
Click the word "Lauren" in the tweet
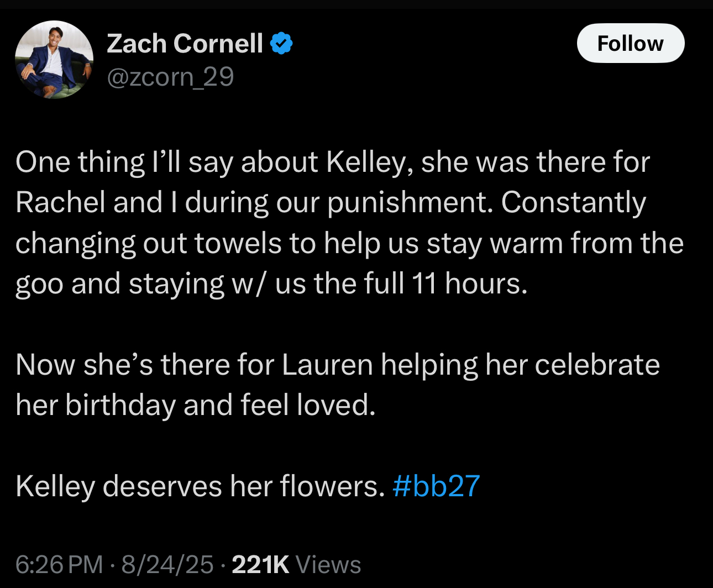coord(327,365)
